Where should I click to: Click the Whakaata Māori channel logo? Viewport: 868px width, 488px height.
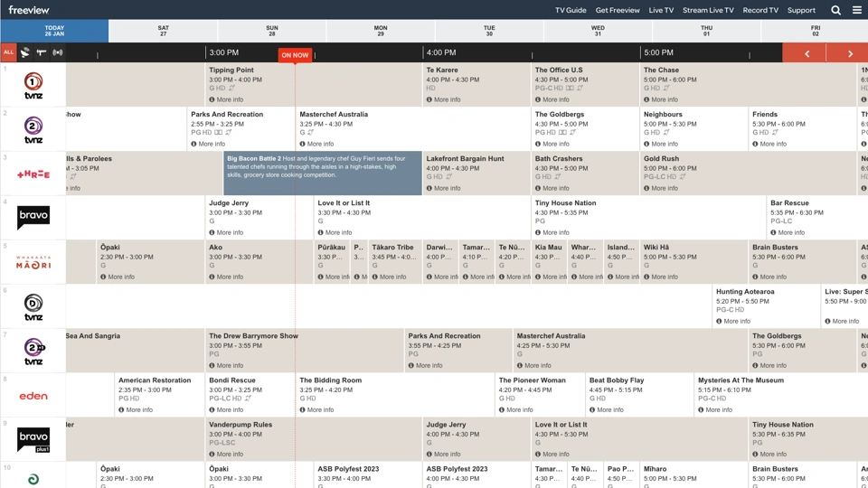point(33,262)
